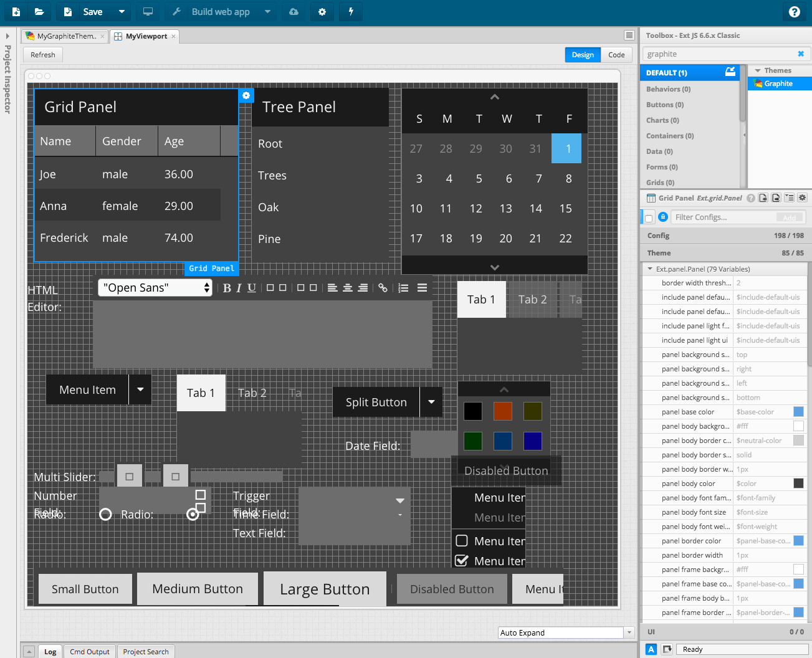Toggle the unchecked Menu Item checkbox
Image resolution: width=812 pixels, height=658 pixels.
tap(462, 541)
